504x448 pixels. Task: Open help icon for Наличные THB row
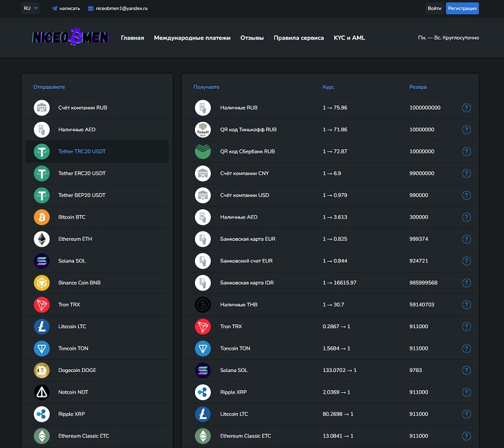(x=466, y=305)
